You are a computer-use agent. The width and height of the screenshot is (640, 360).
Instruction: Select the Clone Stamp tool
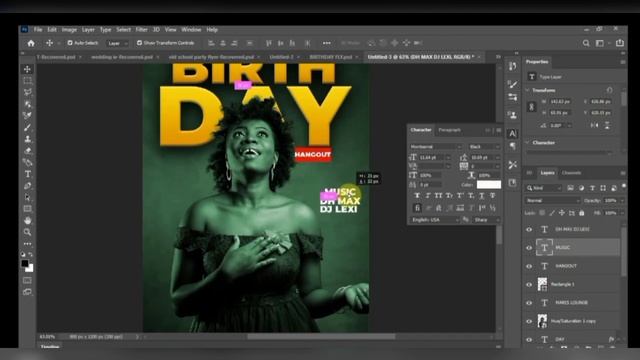click(x=27, y=139)
